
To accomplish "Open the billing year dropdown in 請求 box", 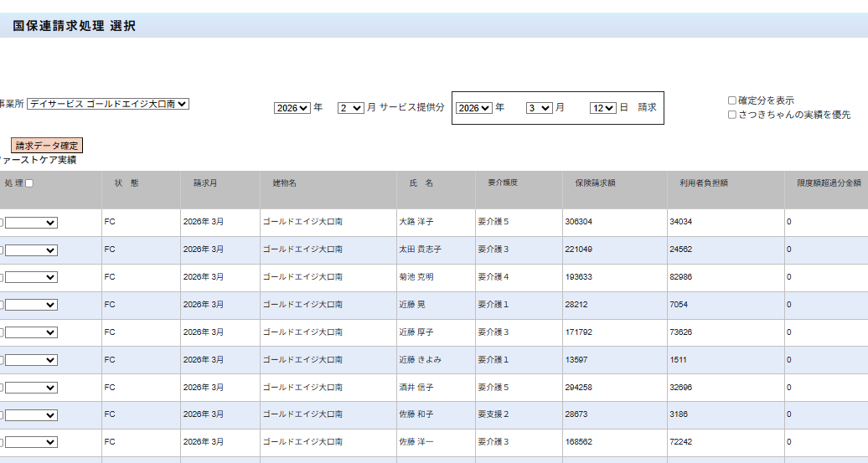I will [473, 108].
